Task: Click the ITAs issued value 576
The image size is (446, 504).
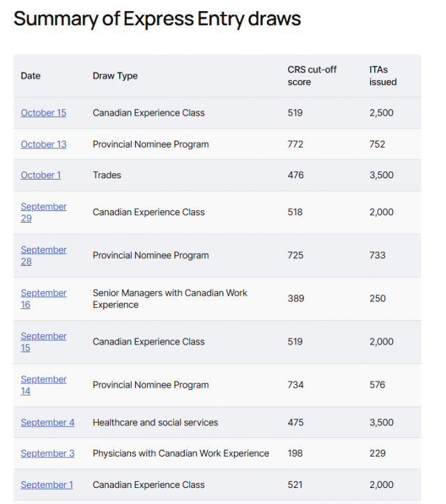Action: [x=377, y=385]
